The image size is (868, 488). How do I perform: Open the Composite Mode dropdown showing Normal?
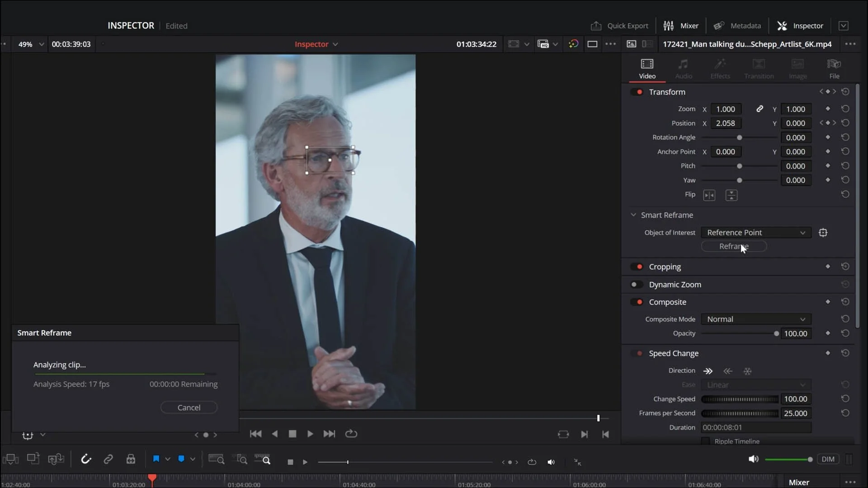pyautogui.click(x=755, y=319)
